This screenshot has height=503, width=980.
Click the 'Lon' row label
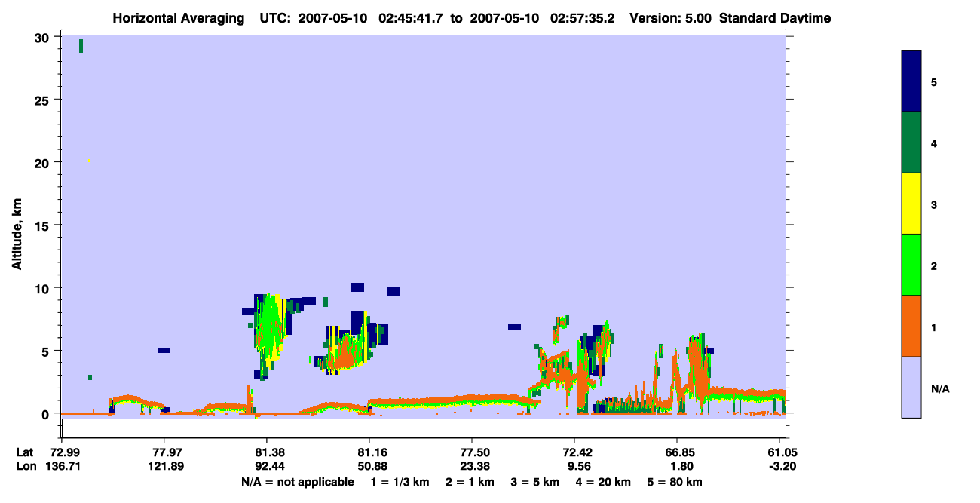point(26,466)
